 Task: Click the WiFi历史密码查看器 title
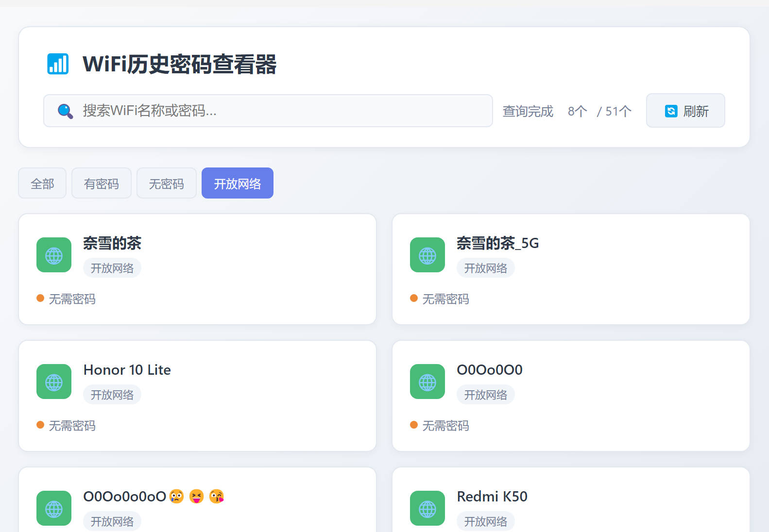point(180,64)
